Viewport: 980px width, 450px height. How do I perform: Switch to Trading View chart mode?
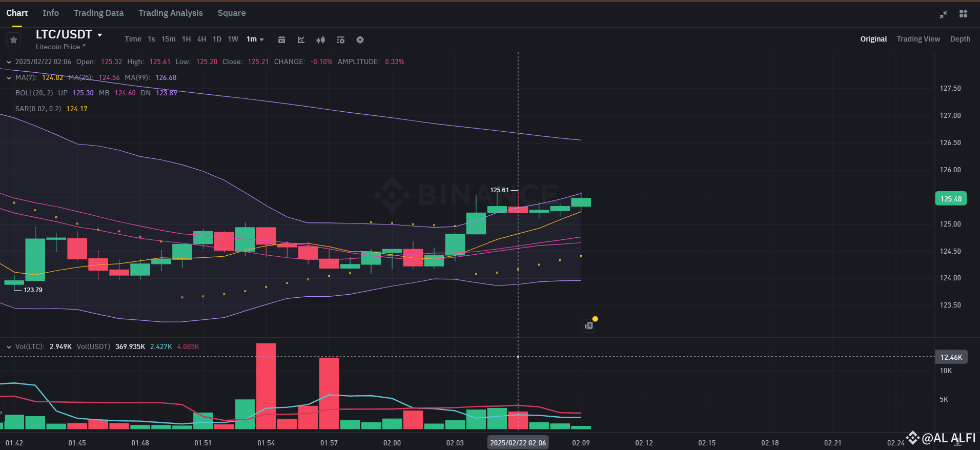(x=918, y=39)
